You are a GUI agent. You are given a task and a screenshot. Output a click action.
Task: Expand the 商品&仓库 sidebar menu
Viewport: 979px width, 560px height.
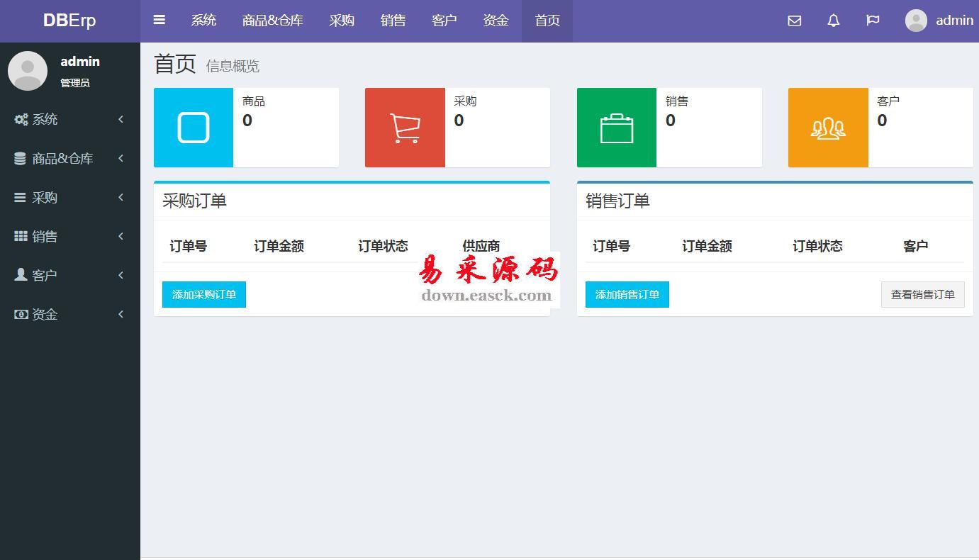click(x=69, y=158)
